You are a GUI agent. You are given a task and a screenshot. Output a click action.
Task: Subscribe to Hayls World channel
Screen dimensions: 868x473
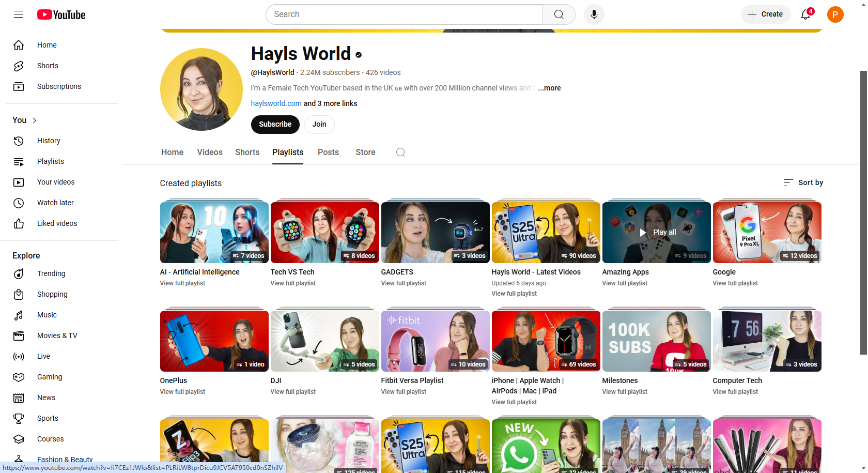[x=275, y=125]
